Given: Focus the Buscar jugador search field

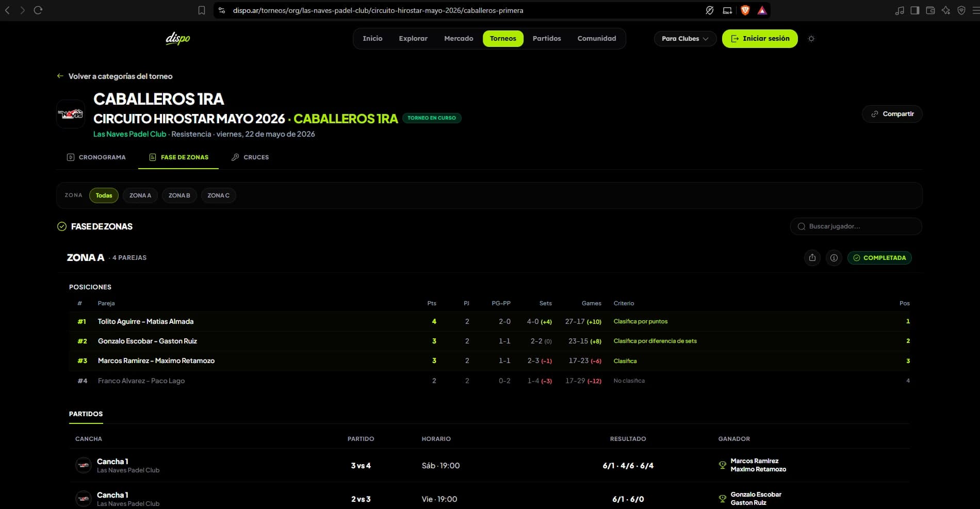Looking at the screenshot, I should click(x=856, y=226).
